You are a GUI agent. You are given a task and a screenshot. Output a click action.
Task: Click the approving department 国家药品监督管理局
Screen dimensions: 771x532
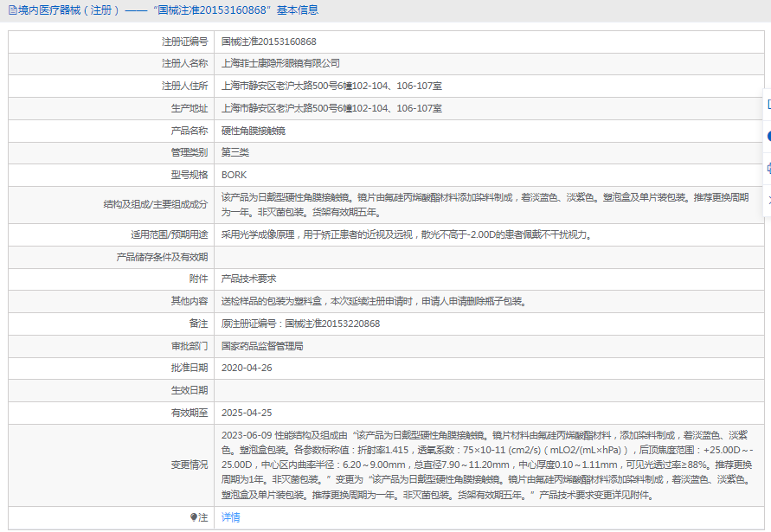[x=262, y=346]
